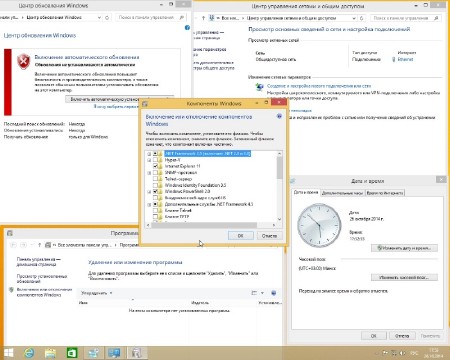Open the green Store taskbar icon

(72, 353)
